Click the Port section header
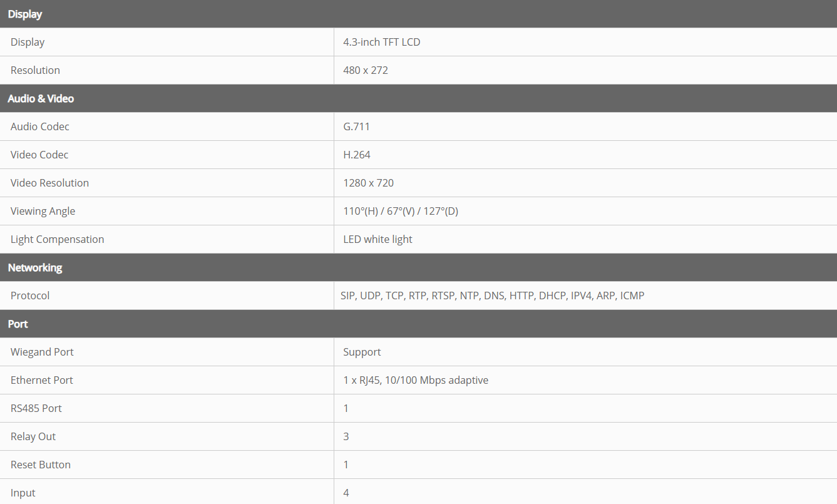Image resolution: width=837 pixels, height=504 pixels. 18,324
